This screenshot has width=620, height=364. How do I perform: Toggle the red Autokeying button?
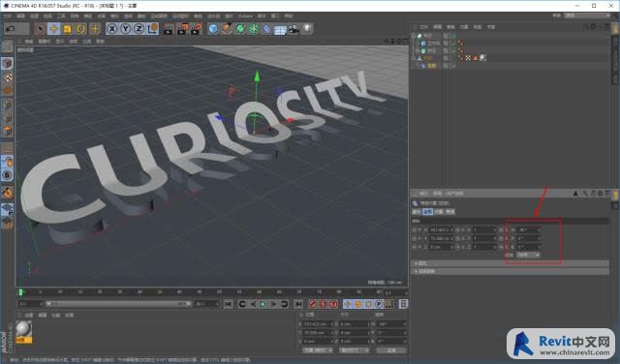pyautogui.click(x=323, y=304)
